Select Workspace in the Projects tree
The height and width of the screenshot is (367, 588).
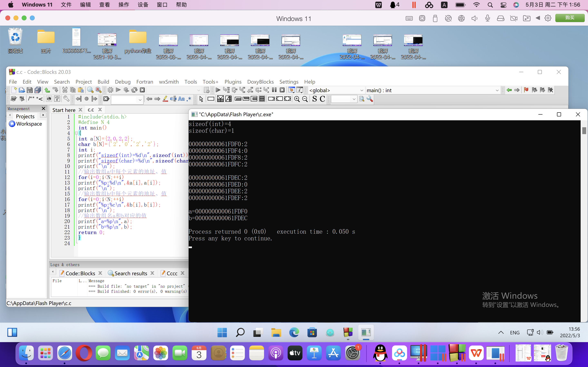tap(29, 124)
